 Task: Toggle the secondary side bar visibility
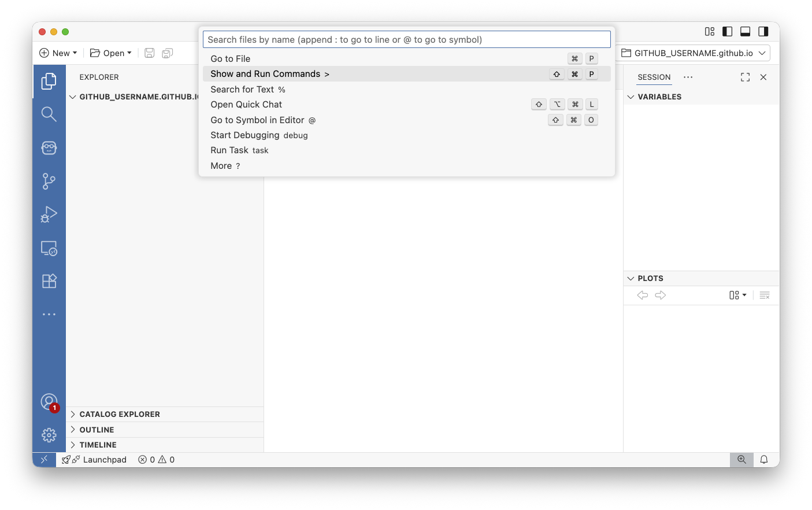(x=763, y=32)
